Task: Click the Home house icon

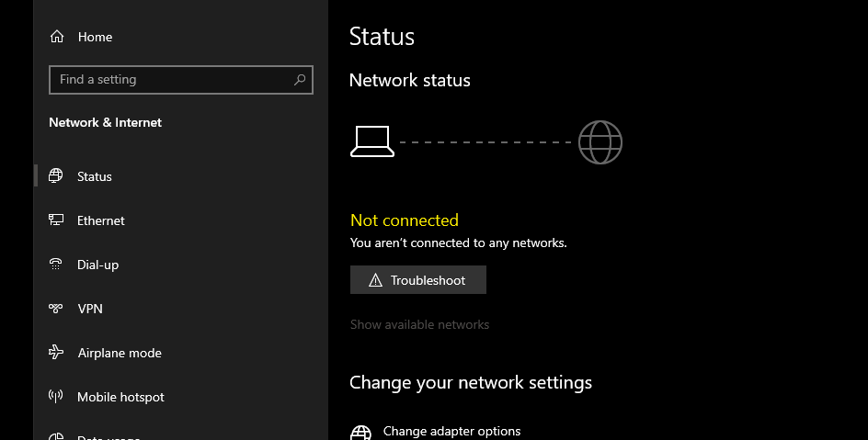Action: [56, 37]
